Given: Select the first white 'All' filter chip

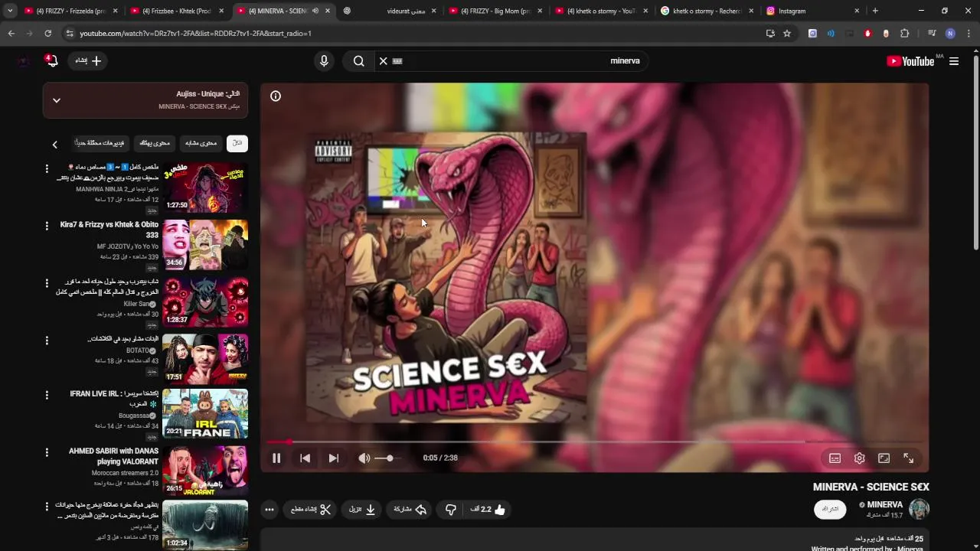Looking at the screenshot, I should click(237, 143).
